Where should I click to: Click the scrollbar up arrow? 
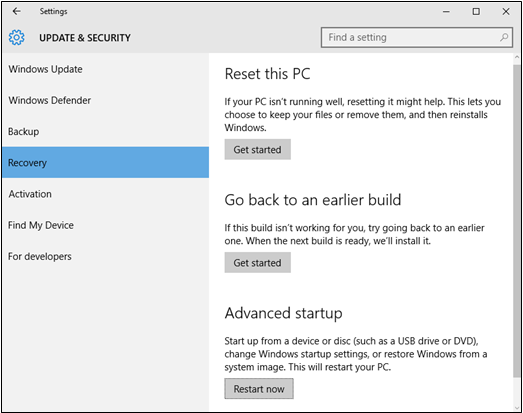(517, 57)
